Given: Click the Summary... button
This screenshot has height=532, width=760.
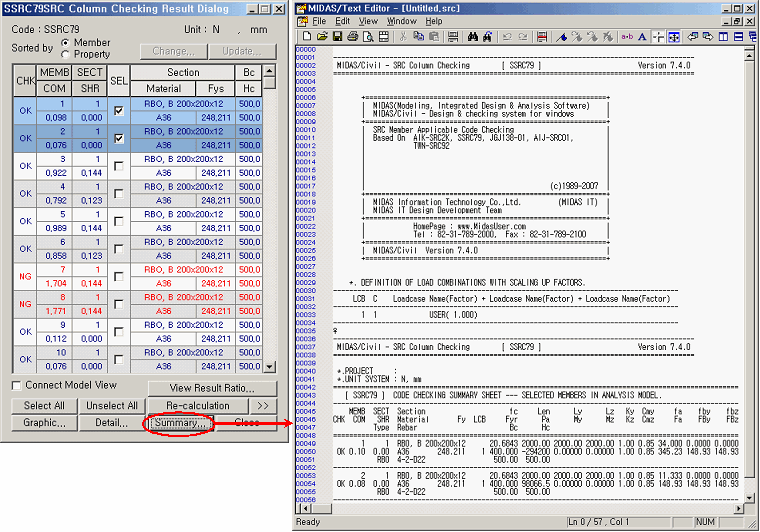Looking at the screenshot, I should point(181,423).
